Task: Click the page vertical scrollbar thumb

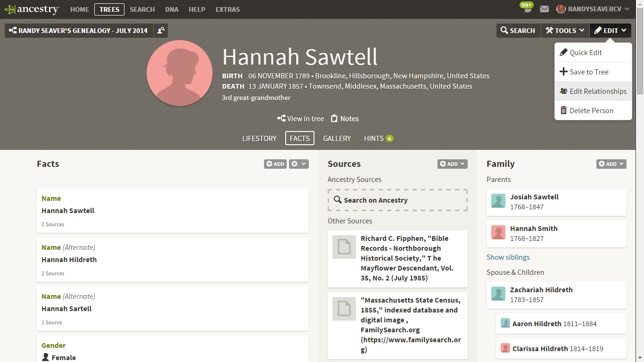Action: click(640, 51)
